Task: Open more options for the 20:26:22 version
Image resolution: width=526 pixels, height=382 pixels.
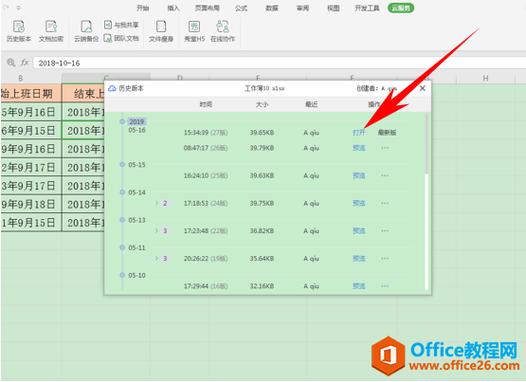Action: (385, 259)
